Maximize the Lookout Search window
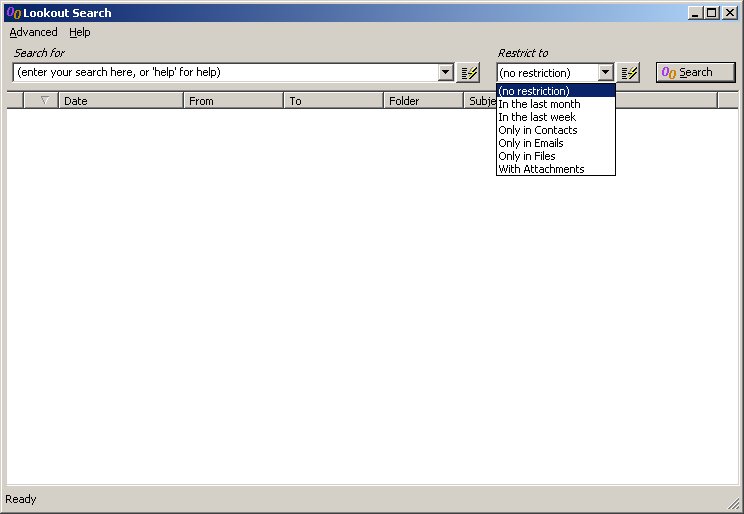This screenshot has width=744, height=514. pos(712,13)
